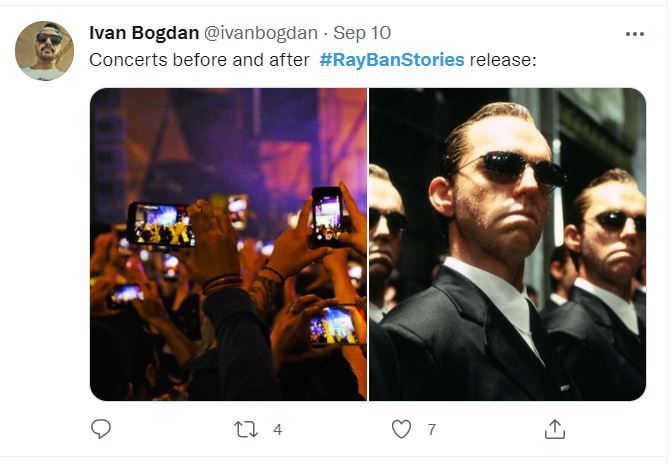Click the Ivan Bogdan display name
672x464 pixels.
[143, 33]
